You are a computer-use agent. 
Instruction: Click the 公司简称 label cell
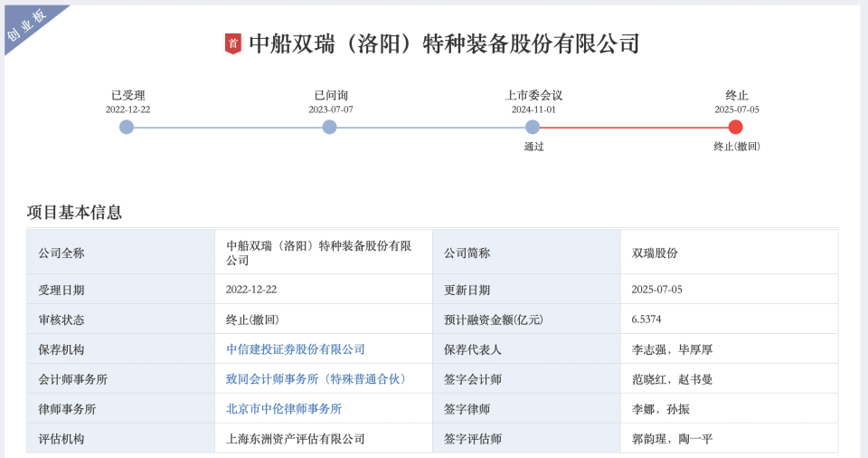(x=526, y=253)
